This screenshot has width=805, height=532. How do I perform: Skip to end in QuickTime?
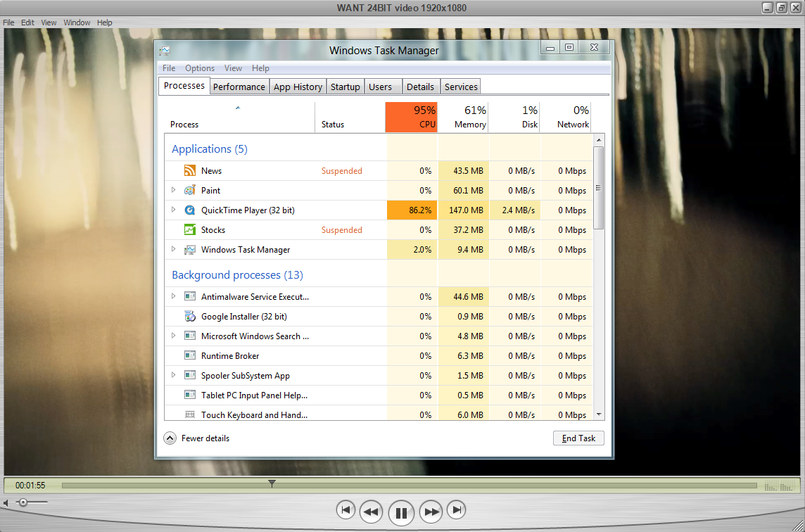(x=457, y=510)
